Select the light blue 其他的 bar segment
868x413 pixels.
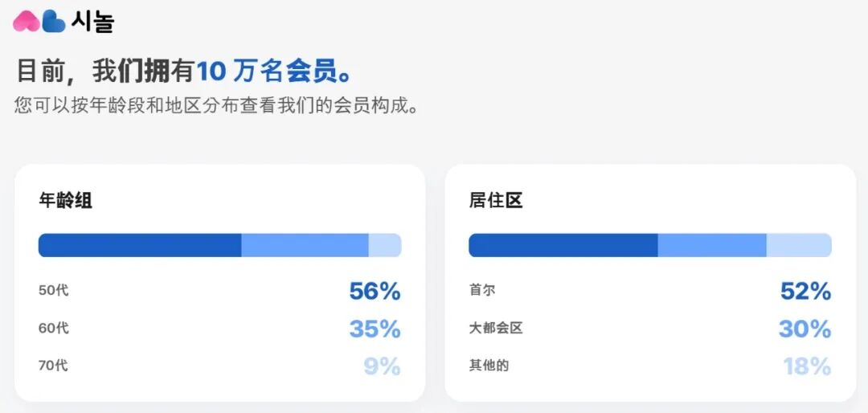click(799, 245)
